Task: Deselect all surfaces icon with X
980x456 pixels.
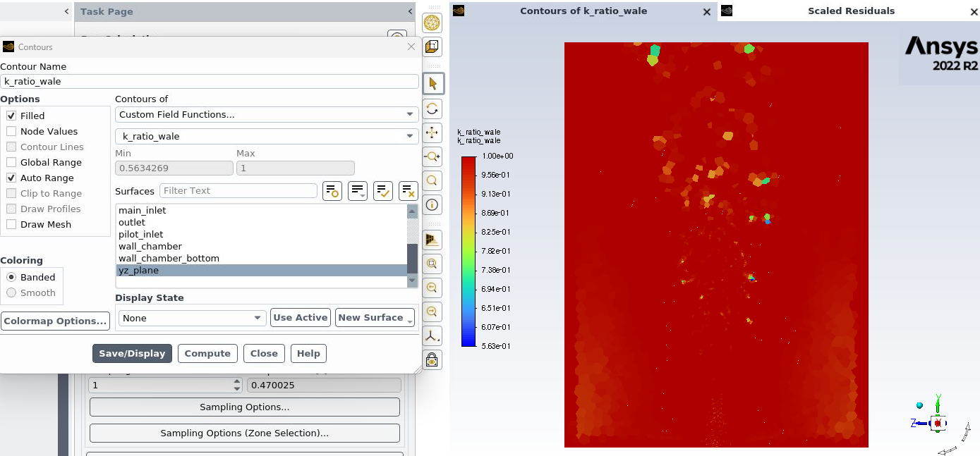Action: point(408,190)
